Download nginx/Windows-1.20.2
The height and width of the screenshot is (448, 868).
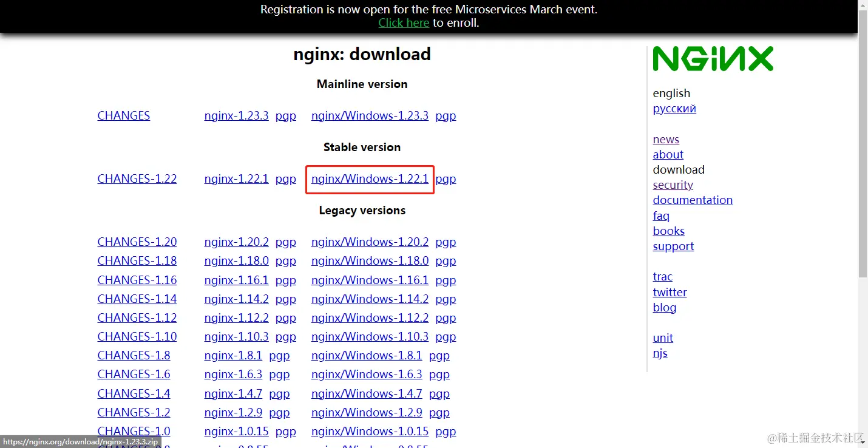(370, 242)
